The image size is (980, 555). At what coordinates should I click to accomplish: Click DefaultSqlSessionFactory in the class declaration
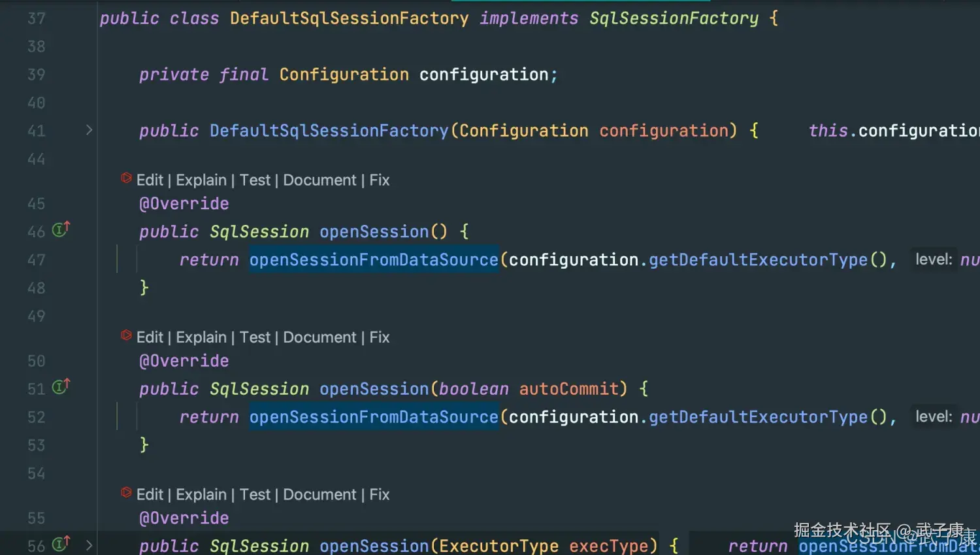(x=349, y=18)
